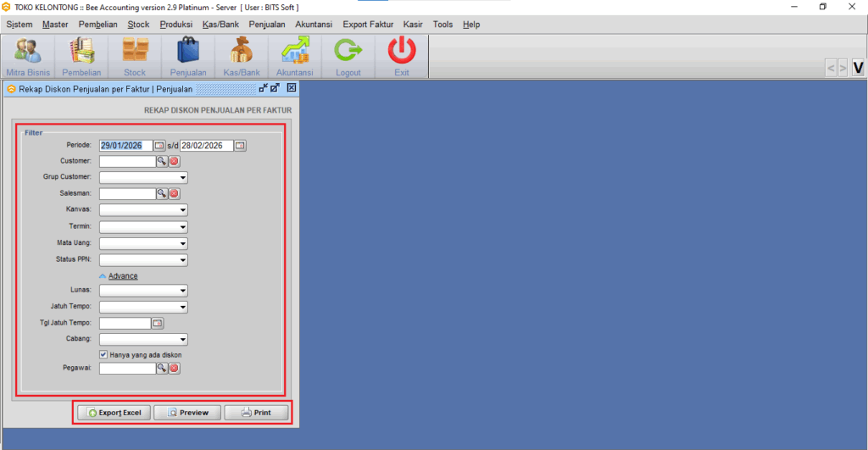Click the Preview button

coord(187,413)
